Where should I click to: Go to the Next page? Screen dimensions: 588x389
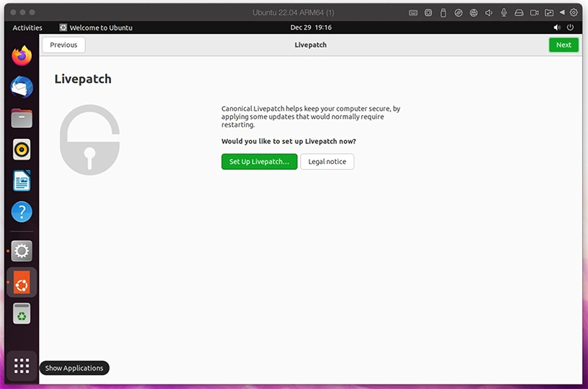[564, 45]
